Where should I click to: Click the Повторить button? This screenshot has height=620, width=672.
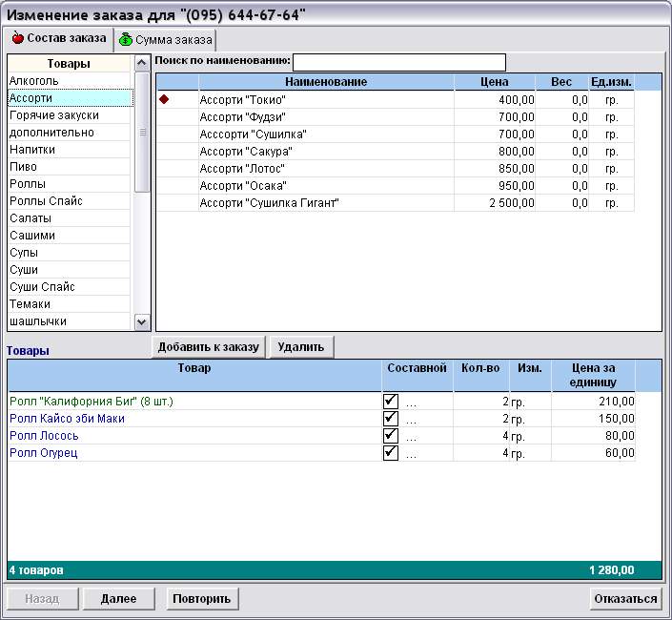(202, 599)
